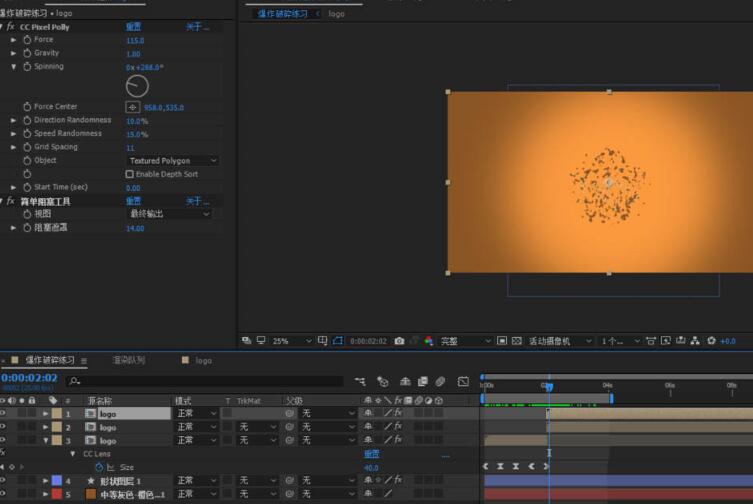Select the 爆炸破碎练习 timeline tab
This screenshot has height=504, width=753.
click(x=50, y=360)
